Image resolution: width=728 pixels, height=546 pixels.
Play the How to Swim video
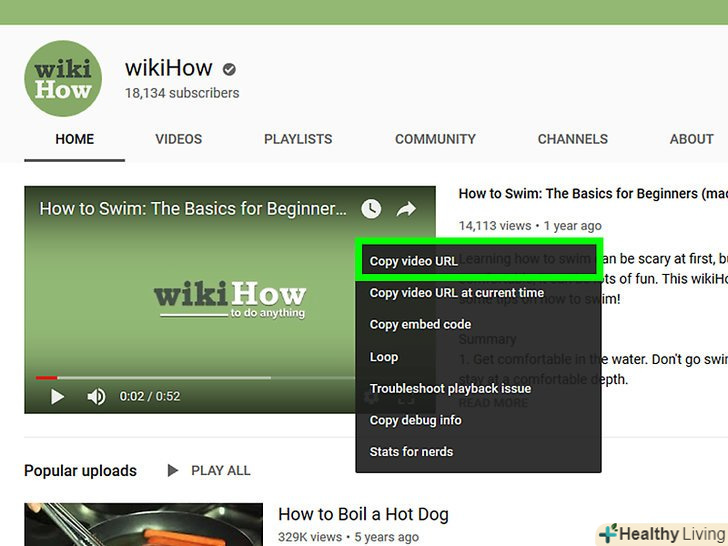57,396
